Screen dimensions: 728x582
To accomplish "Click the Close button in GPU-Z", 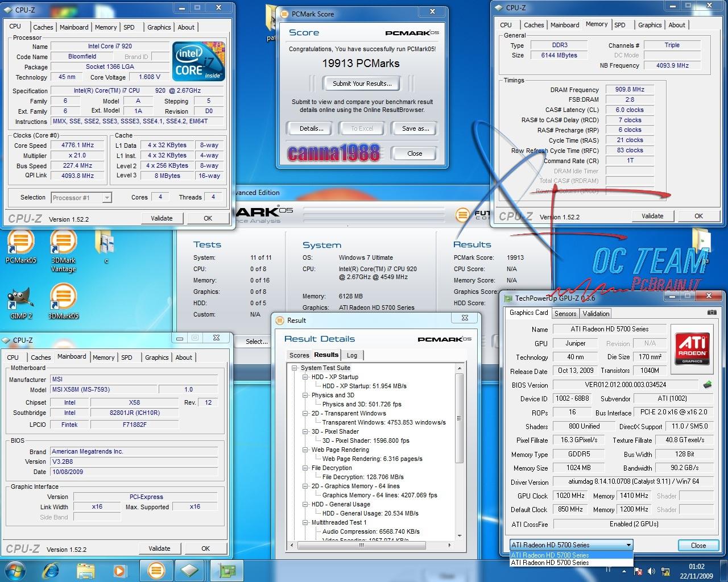I will coord(698,545).
